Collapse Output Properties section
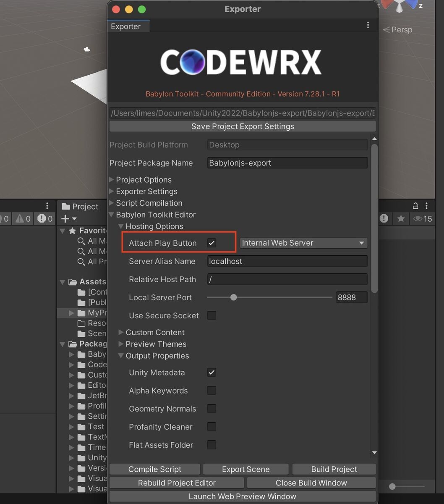Viewport: 444px width, 504px height. 121,356
